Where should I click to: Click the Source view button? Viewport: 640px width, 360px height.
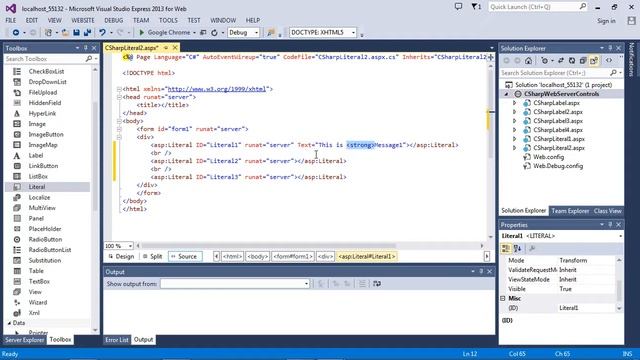[184, 256]
